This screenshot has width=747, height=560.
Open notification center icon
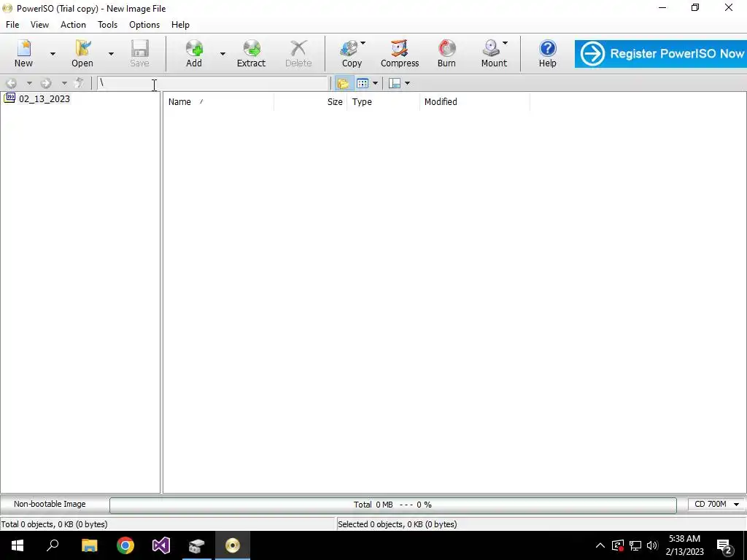pyautogui.click(x=724, y=545)
